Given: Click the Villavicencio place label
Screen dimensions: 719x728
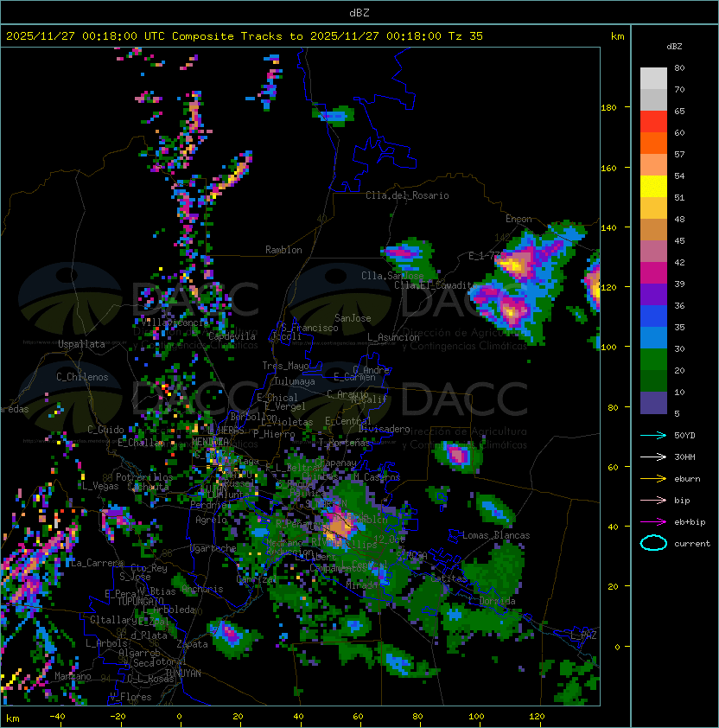Looking at the screenshot, I should pos(175,322).
